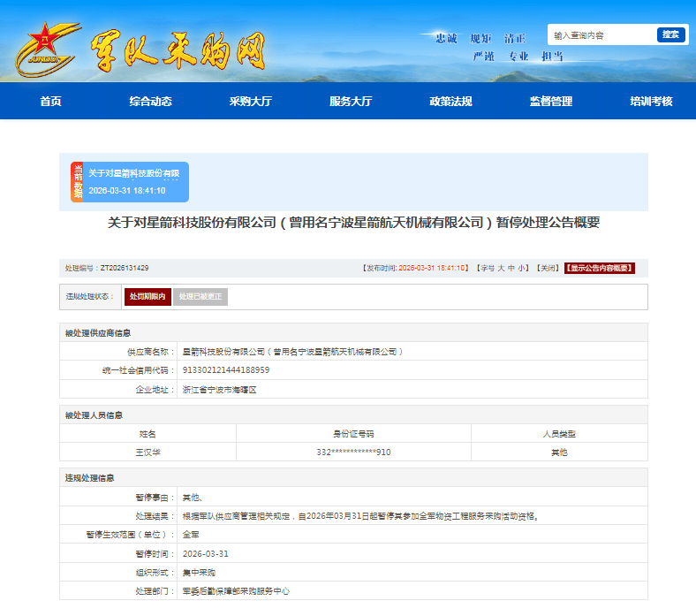Select the 关于对星箭科技股份有限 notice card
This screenshot has height=616, width=696.
point(137,181)
